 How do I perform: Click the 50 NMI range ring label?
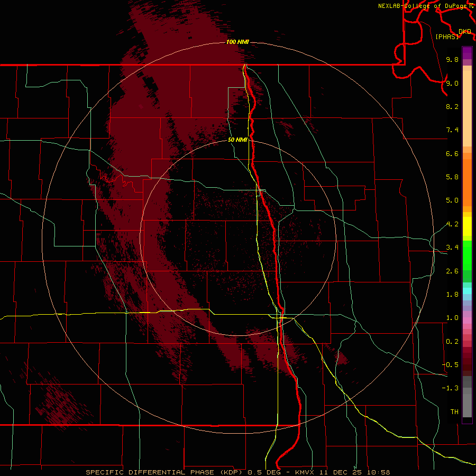point(237,140)
